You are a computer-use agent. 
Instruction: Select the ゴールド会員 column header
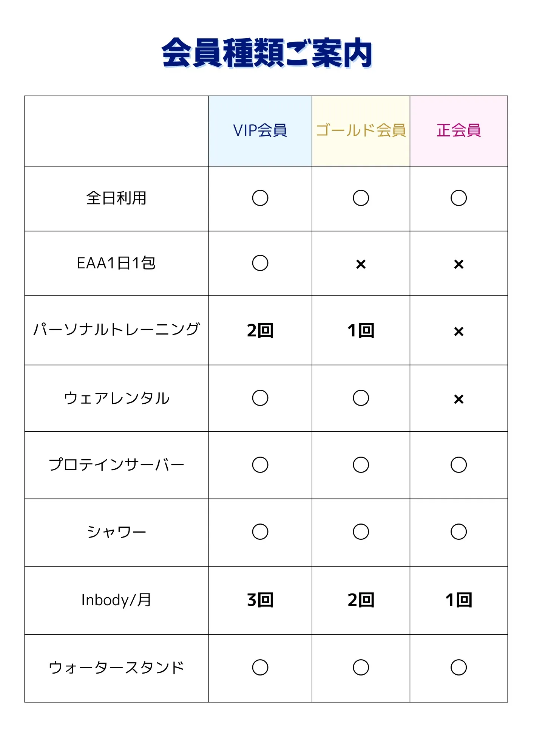361,130
